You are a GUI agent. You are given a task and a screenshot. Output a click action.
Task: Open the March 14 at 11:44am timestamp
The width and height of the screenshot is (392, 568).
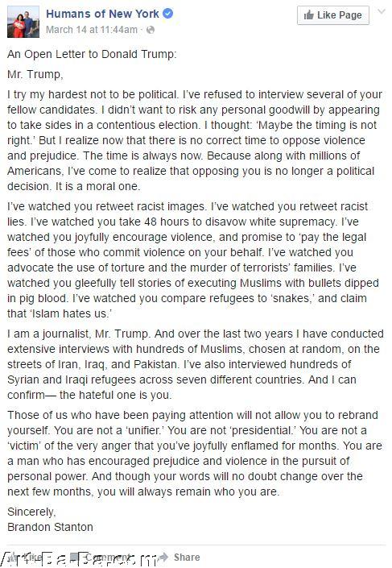92,30
